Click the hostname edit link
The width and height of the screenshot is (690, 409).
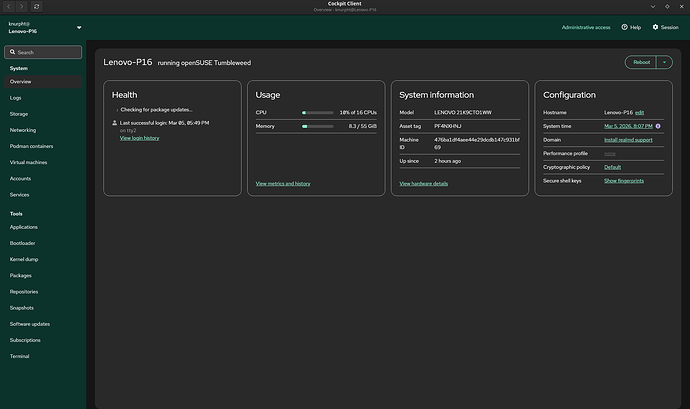click(x=639, y=113)
